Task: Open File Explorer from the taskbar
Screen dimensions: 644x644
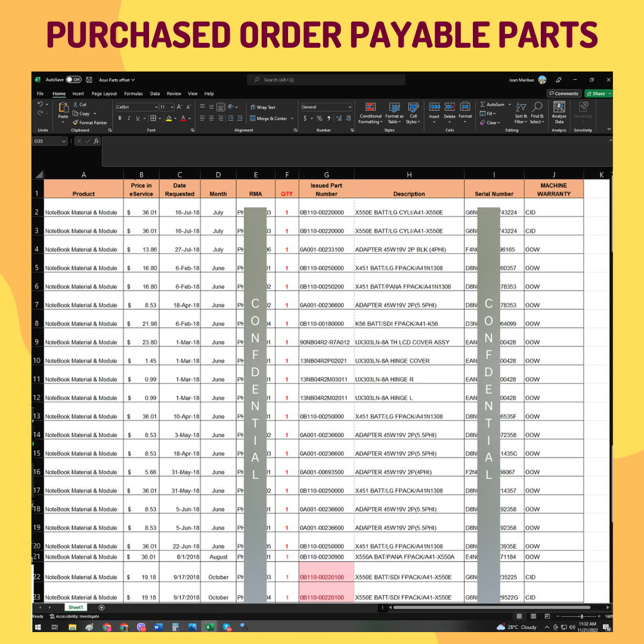Action: click(x=72, y=627)
